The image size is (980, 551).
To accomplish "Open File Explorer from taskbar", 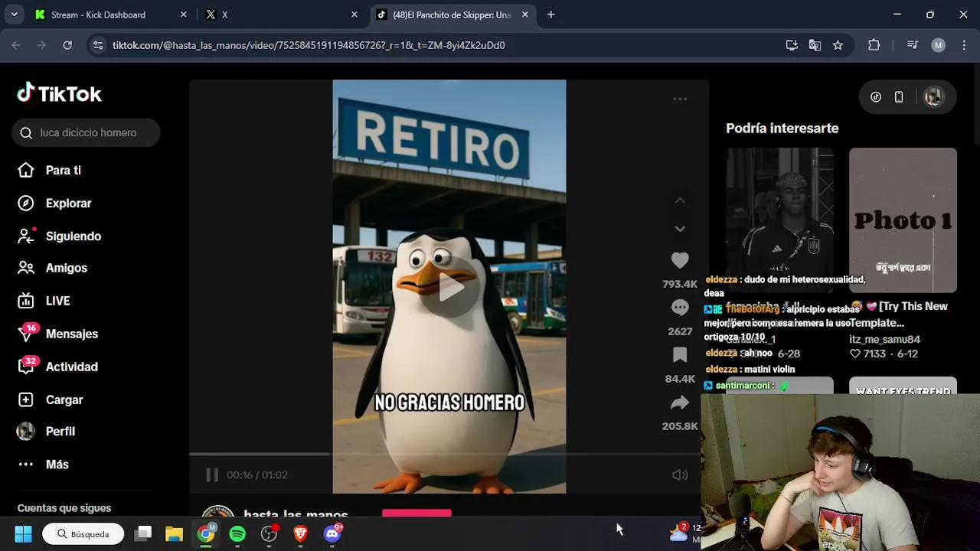I will click(175, 533).
